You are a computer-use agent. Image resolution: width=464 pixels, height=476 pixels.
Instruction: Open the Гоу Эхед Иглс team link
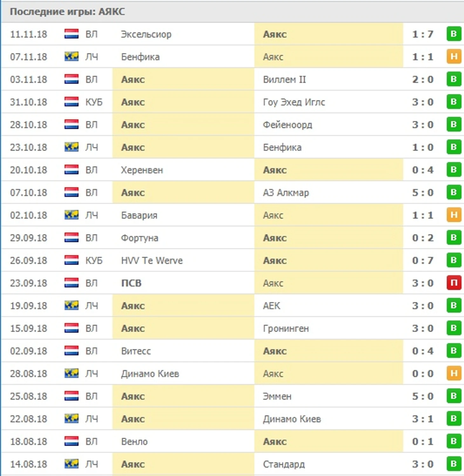tap(294, 102)
